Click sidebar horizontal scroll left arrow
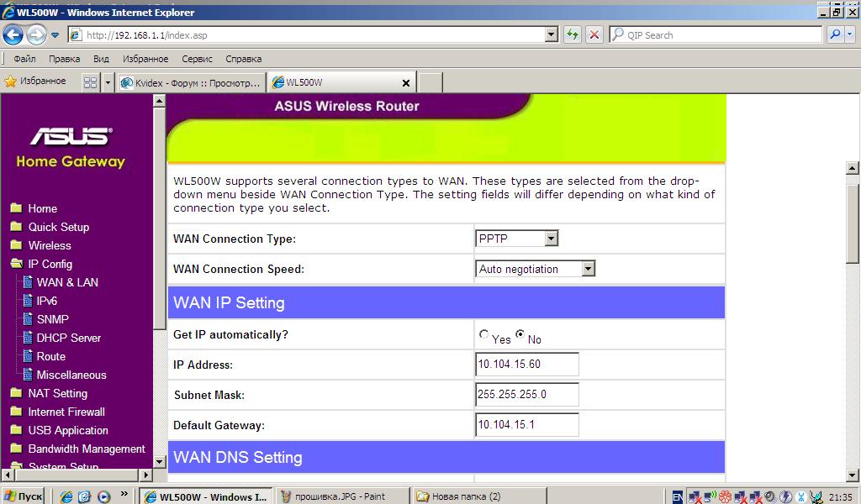This screenshot has height=504, width=861. coord(7,475)
